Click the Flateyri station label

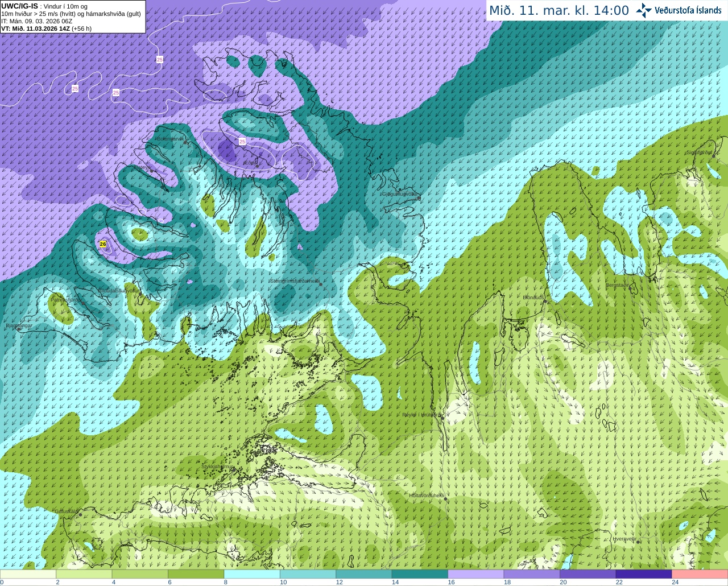pyautogui.click(x=143, y=167)
